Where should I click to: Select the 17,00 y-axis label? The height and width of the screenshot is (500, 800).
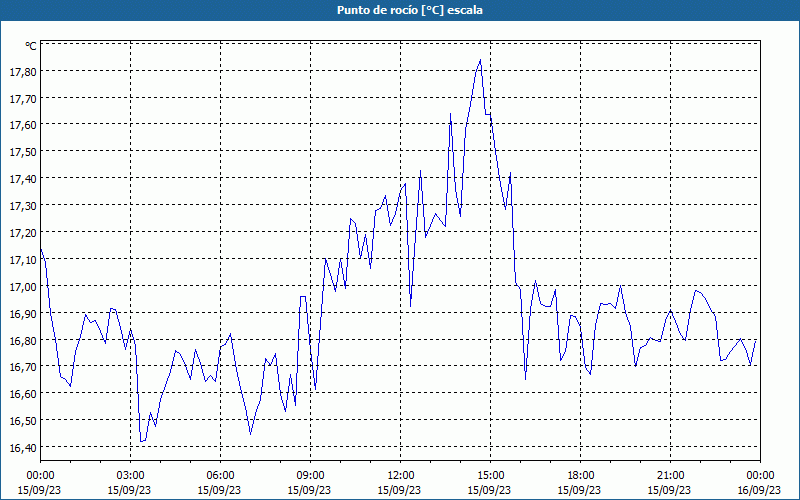click(23, 286)
